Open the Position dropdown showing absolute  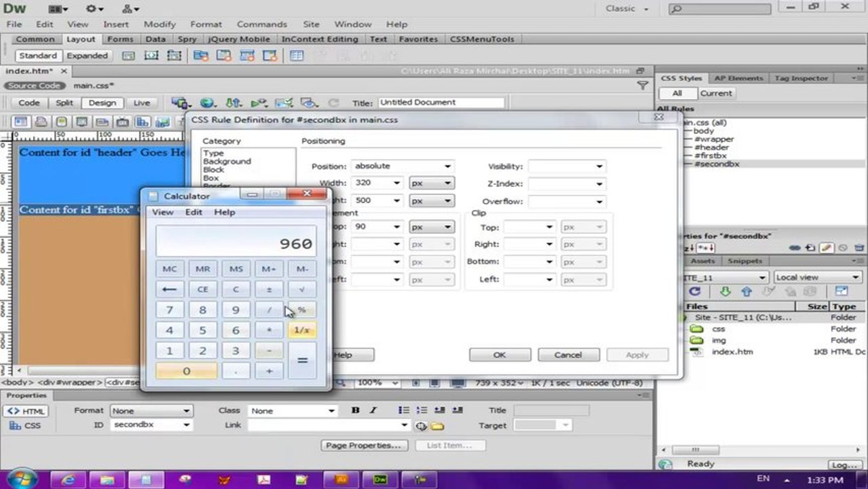click(403, 166)
